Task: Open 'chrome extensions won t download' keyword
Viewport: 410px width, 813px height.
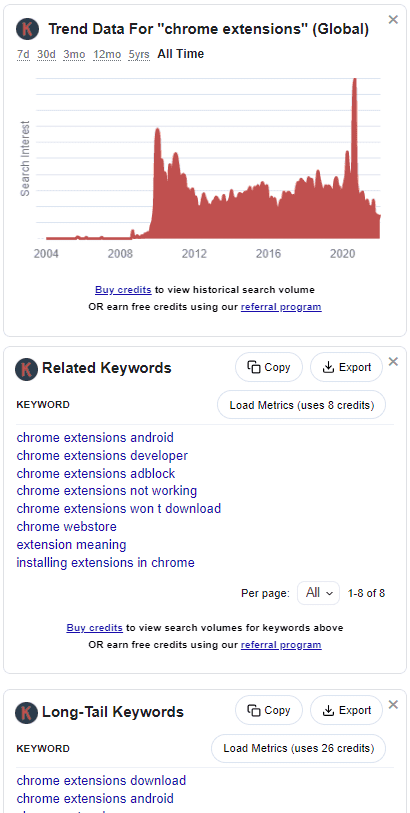Action: pos(119,509)
